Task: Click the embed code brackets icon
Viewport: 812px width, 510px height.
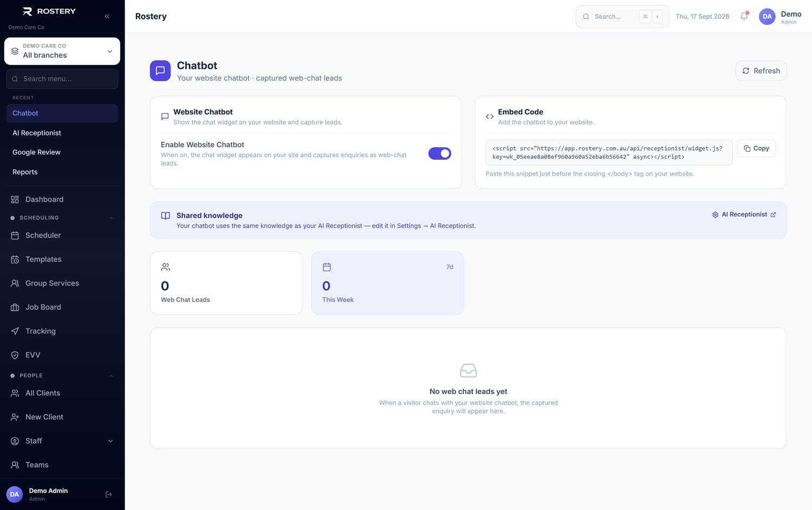Action: pos(489,116)
